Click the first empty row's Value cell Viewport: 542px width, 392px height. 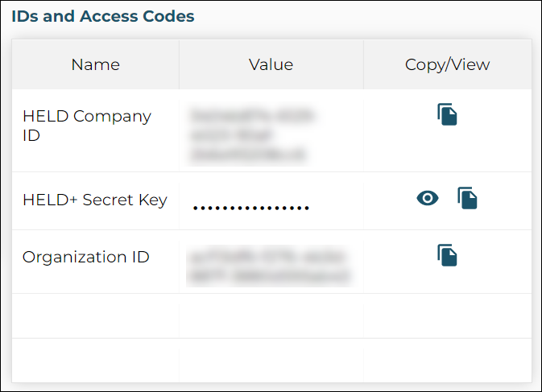pyautogui.click(x=271, y=316)
